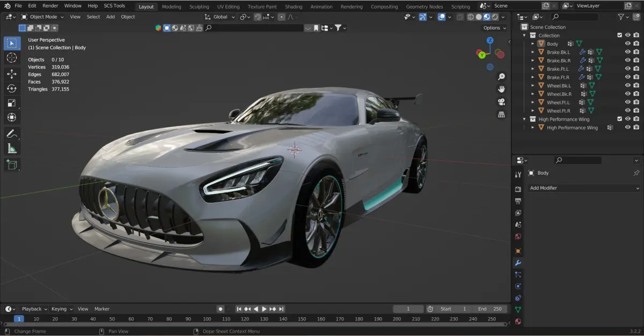Open the Keying dropdown in the timeline

click(x=61, y=309)
